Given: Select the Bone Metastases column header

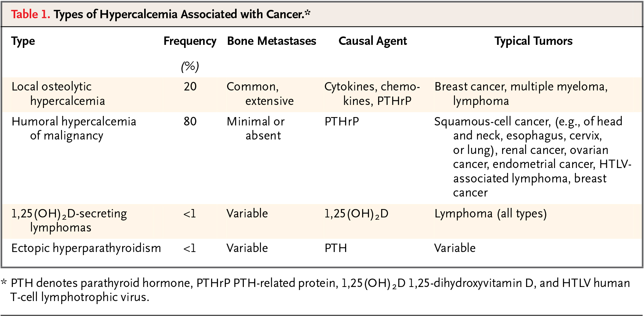Looking at the screenshot, I should 272,41.
